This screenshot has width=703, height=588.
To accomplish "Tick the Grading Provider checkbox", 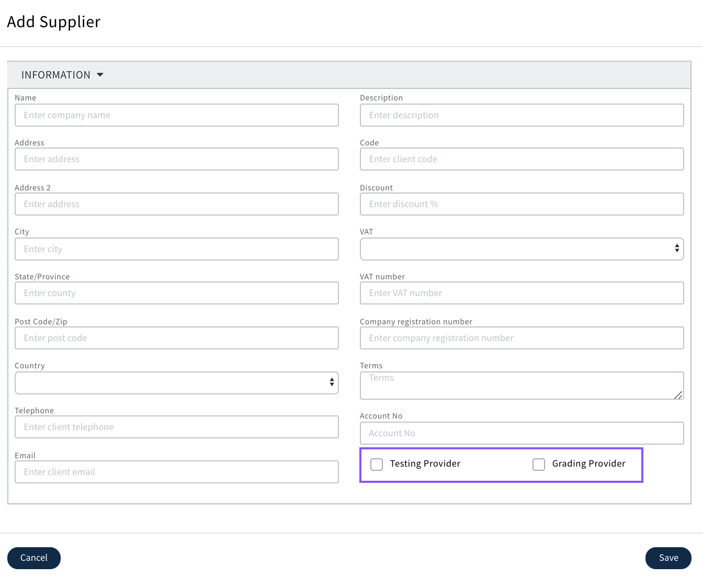I will pyautogui.click(x=539, y=464).
